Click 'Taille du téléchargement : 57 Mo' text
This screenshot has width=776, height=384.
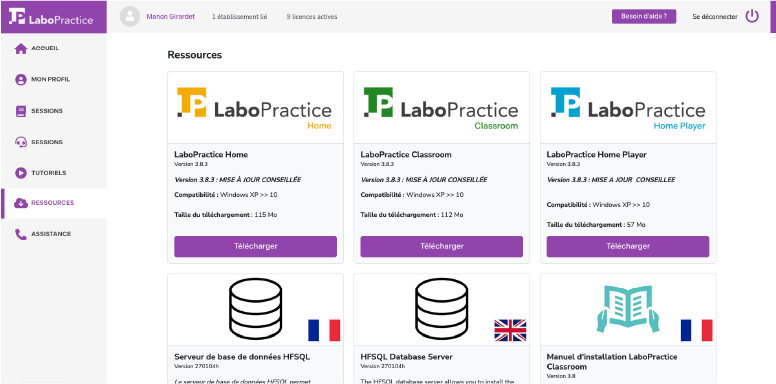(596, 225)
